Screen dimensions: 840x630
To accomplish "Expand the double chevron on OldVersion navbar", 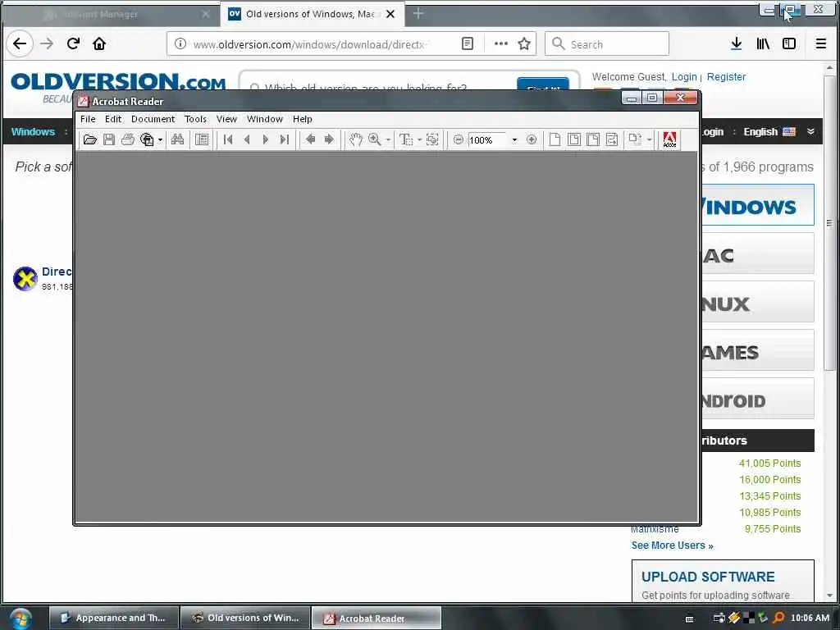I will (810, 132).
